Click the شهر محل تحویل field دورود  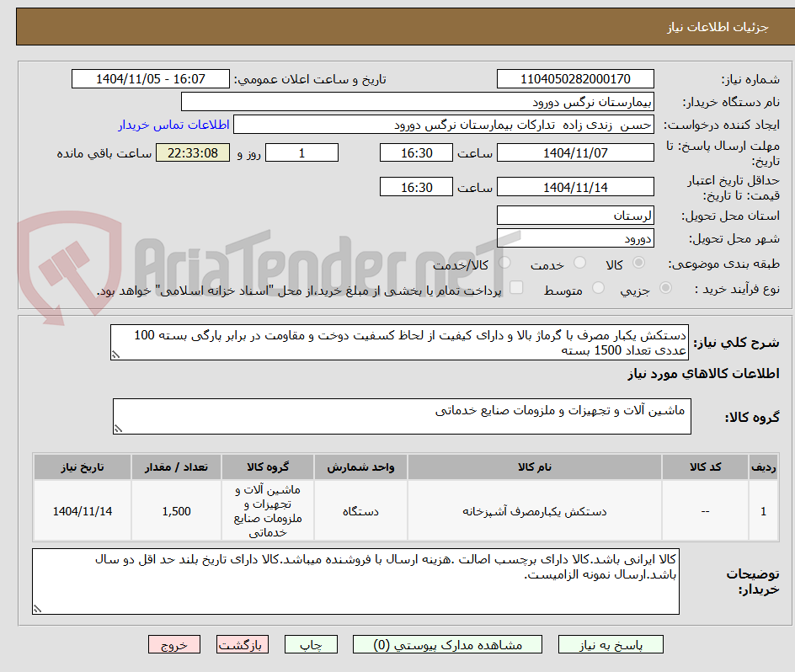[575, 238]
